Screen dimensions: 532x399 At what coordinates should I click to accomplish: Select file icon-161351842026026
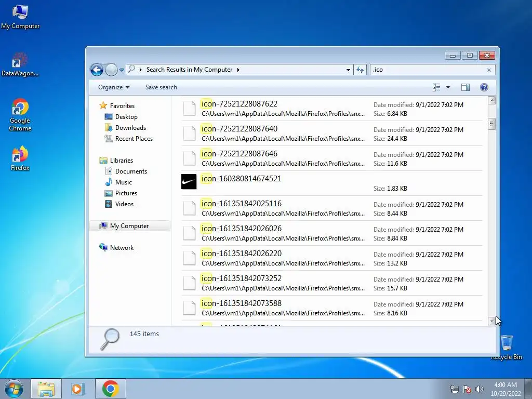click(332, 233)
